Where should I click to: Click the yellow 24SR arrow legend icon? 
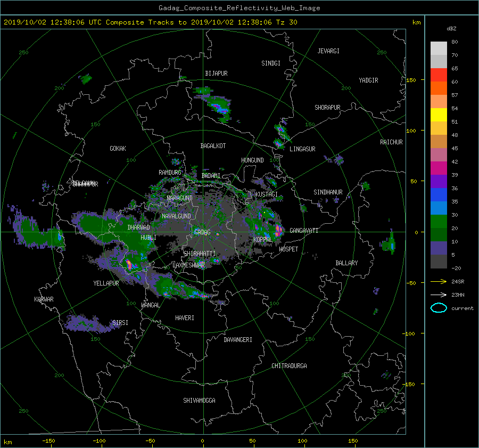(439, 281)
